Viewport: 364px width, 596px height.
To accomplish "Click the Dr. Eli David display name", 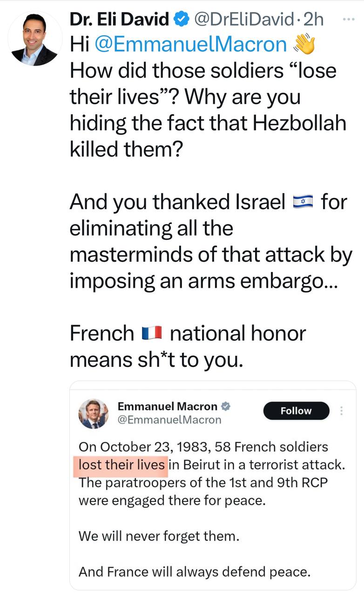I will (119, 19).
